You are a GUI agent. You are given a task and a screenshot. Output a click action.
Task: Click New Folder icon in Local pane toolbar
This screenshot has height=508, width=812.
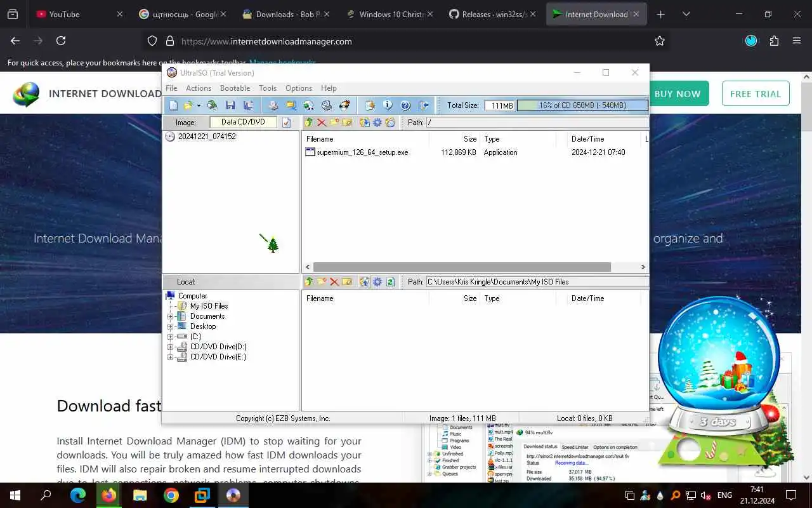(322, 282)
